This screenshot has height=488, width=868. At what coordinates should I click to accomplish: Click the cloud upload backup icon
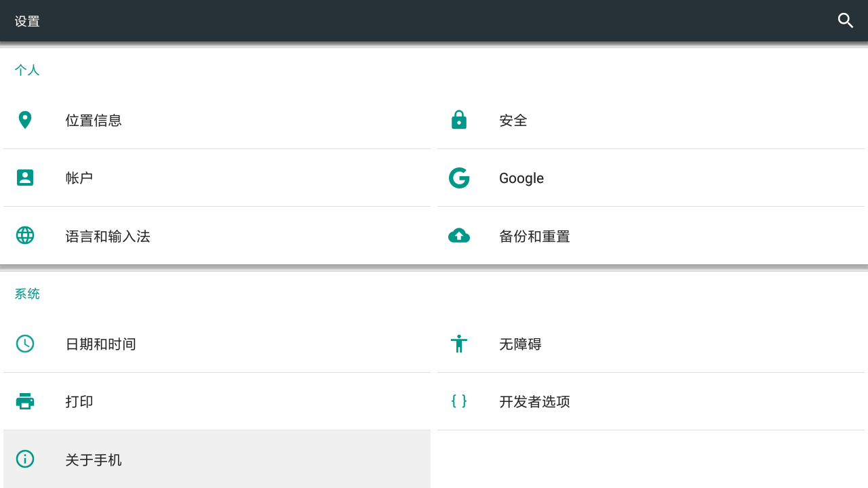459,235
